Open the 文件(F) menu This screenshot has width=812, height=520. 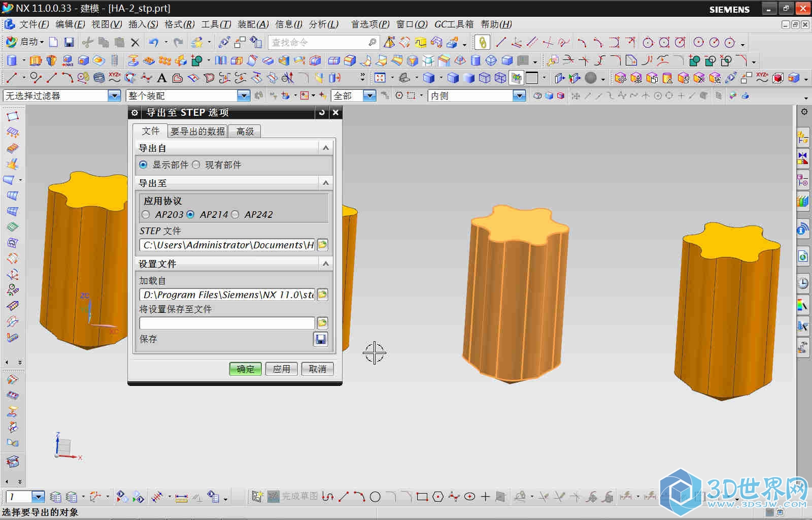pos(34,24)
